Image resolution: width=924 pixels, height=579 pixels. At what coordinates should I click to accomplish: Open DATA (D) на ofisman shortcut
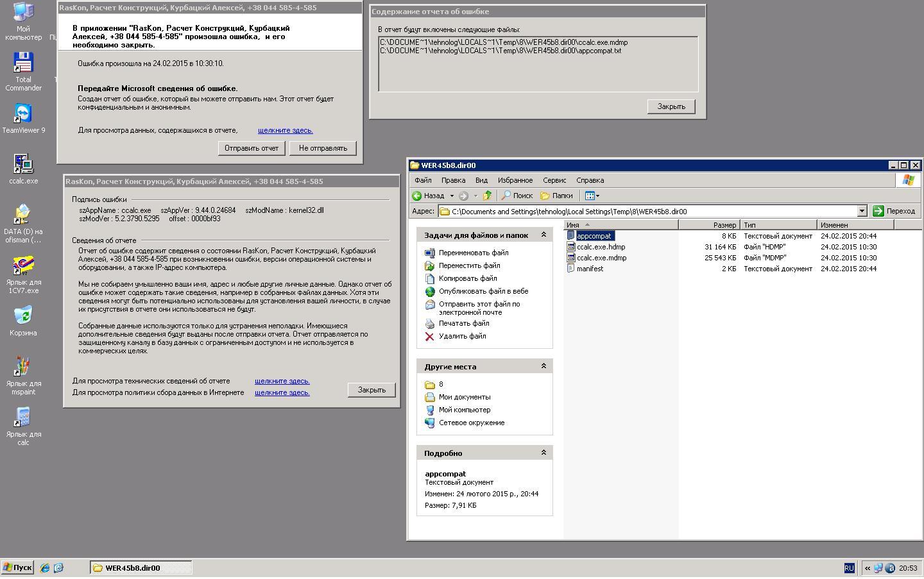(x=23, y=224)
